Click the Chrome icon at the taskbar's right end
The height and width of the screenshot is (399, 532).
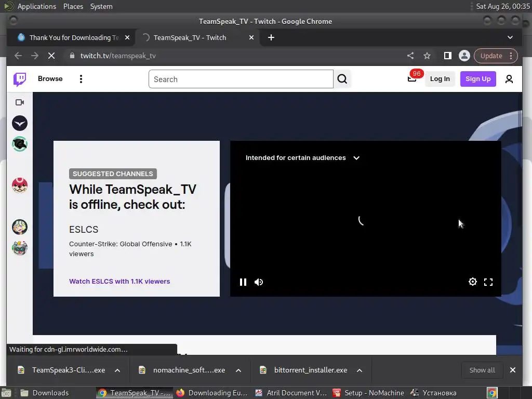492,393
